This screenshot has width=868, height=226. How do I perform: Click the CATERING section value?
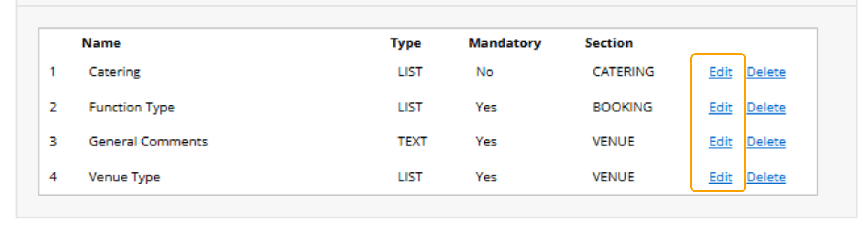623,72
